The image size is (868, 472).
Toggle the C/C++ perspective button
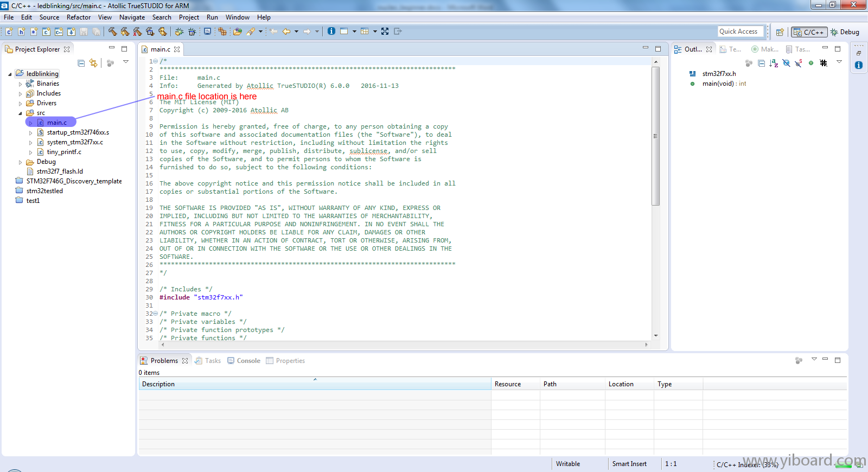pos(809,32)
